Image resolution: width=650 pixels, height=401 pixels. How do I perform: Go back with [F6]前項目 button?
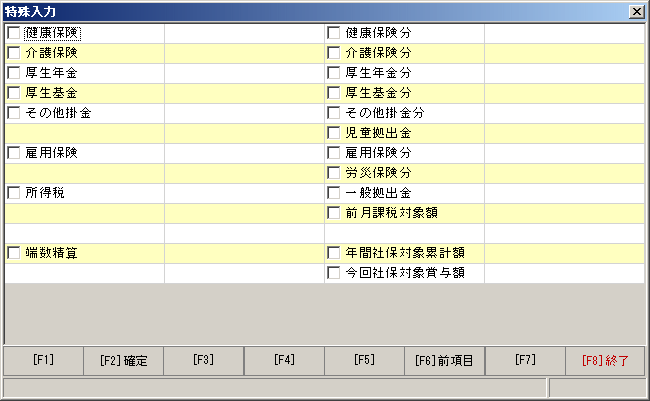(444, 361)
